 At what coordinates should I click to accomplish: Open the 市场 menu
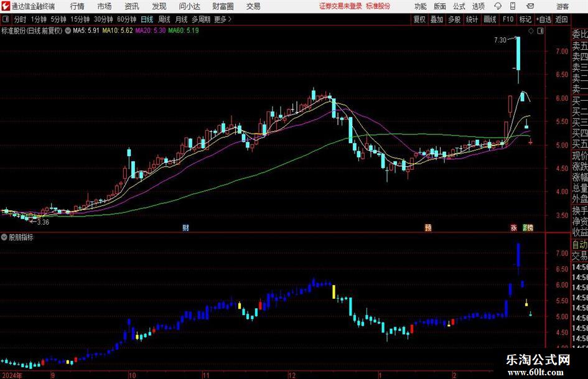click(105, 6)
